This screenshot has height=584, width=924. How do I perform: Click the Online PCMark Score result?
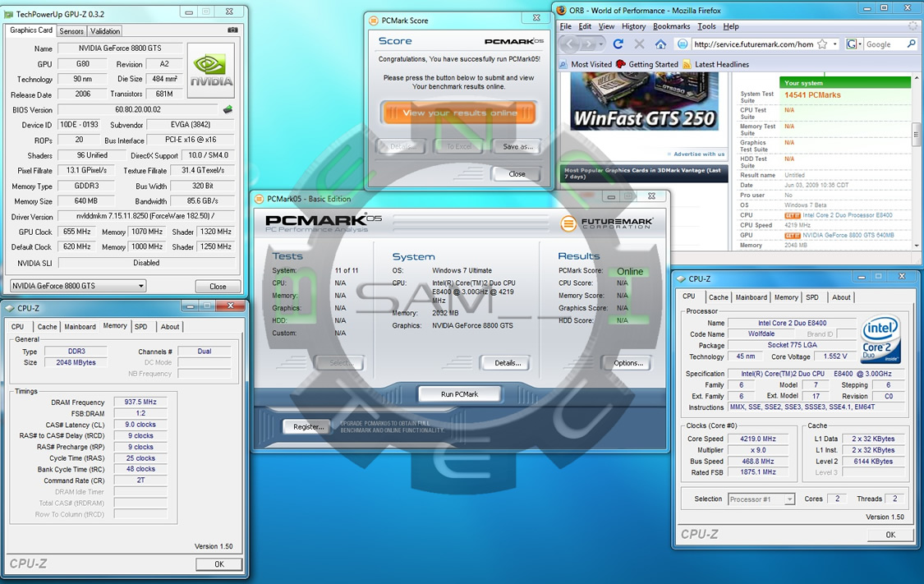click(x=629, y=272)
